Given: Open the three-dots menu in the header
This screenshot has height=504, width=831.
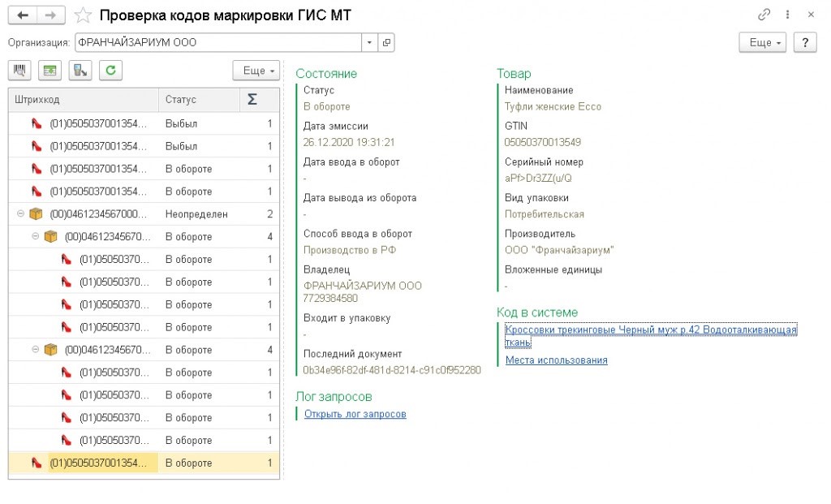Looking at the screenshot, I should pyautogui.click(x=787, y=15).
